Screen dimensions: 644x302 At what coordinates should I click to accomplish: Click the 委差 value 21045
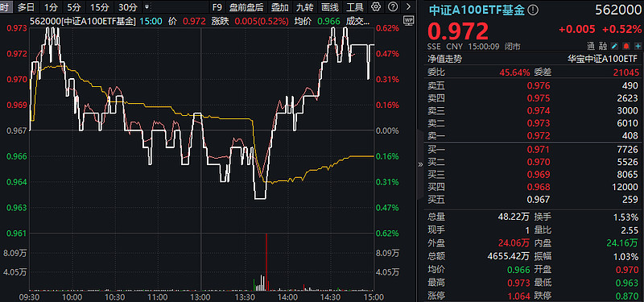click(625, 72)
